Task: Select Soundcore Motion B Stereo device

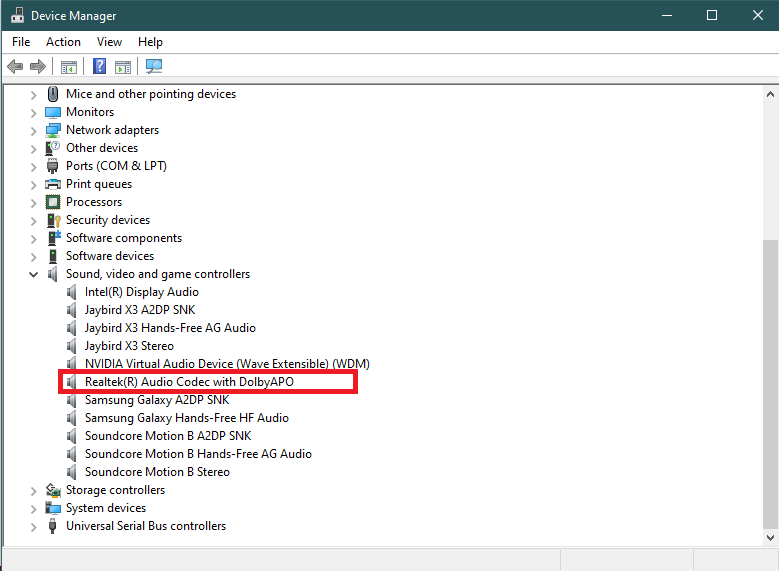Action: (x=157, y=472)
